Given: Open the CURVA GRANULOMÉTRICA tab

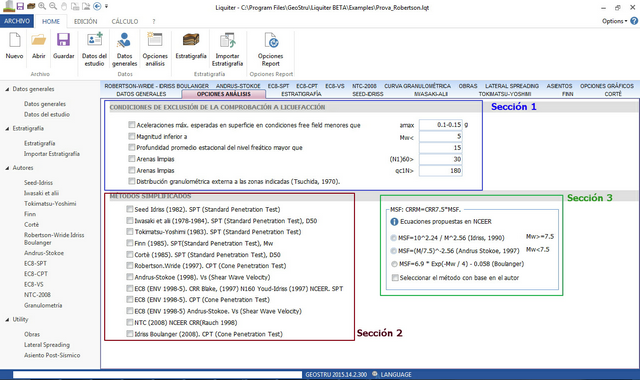Looking at the screenshot, I should [x=417, y=86].
